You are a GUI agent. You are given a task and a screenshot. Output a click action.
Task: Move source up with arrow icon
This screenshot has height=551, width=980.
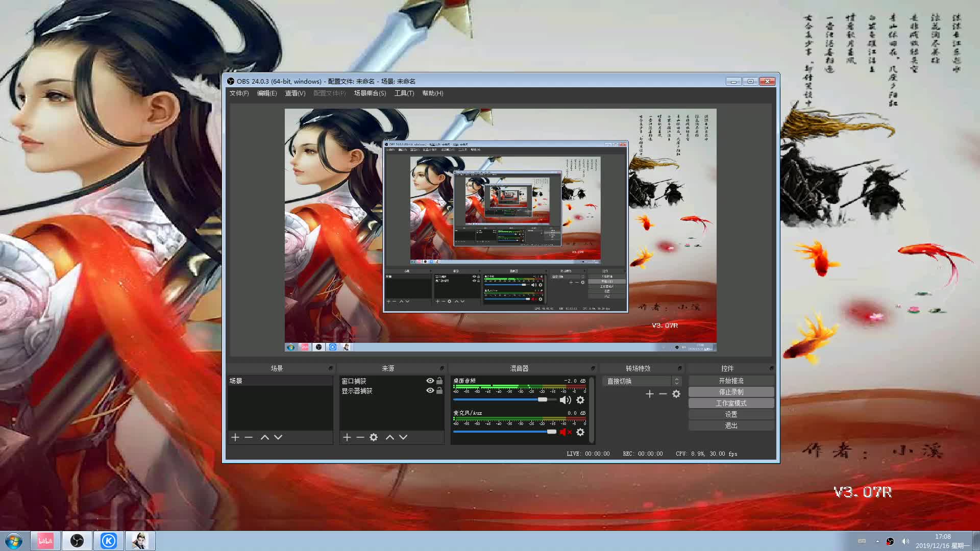(390, 437)
